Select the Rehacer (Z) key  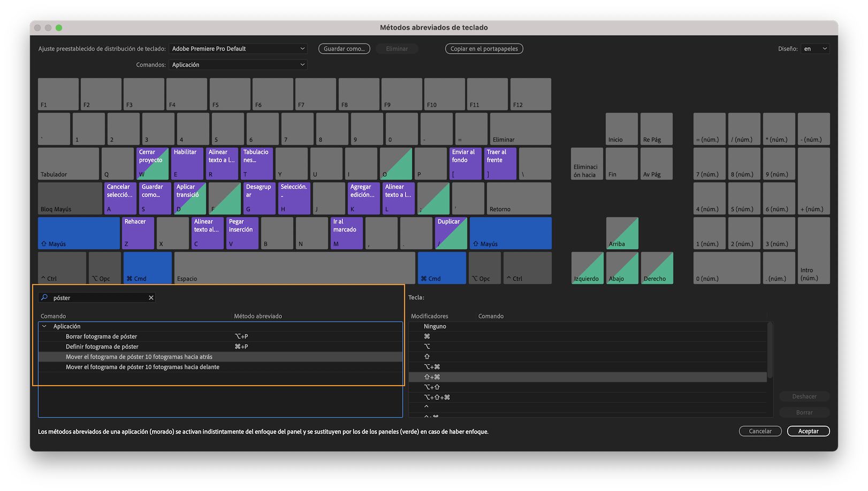coord(138,233)
